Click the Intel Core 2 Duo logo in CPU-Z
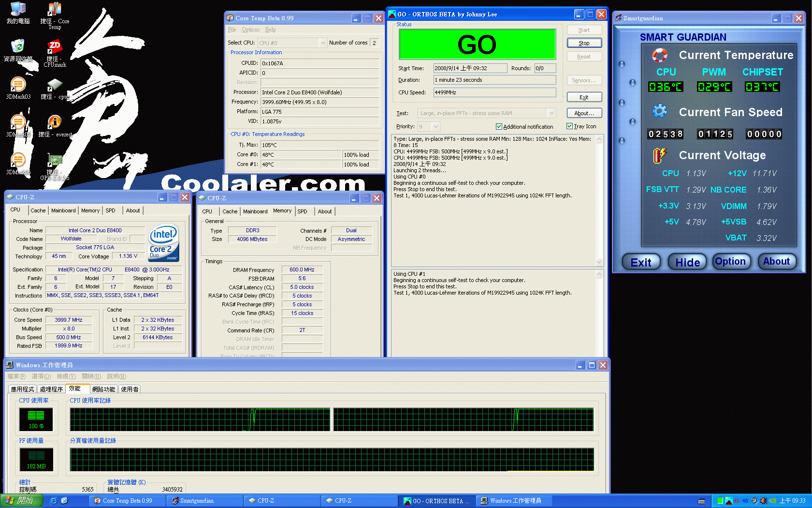The width and height of the screenshot is (812, 508). tap(164, 243)
